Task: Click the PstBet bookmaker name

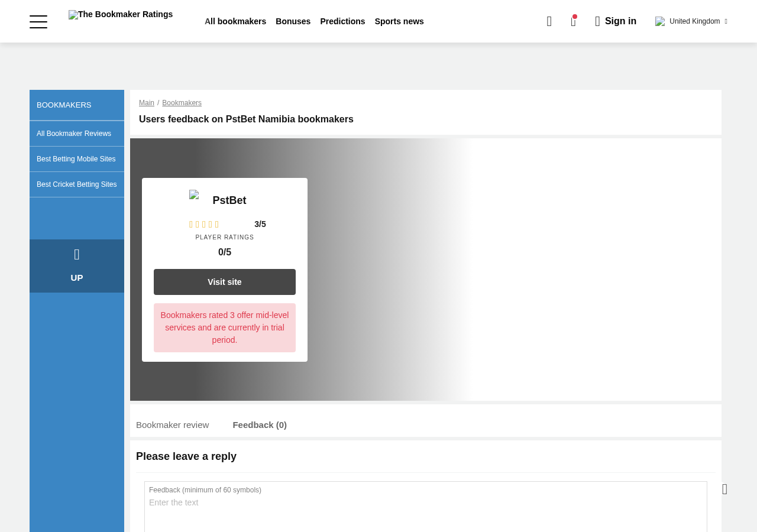Action: [229, 200]
